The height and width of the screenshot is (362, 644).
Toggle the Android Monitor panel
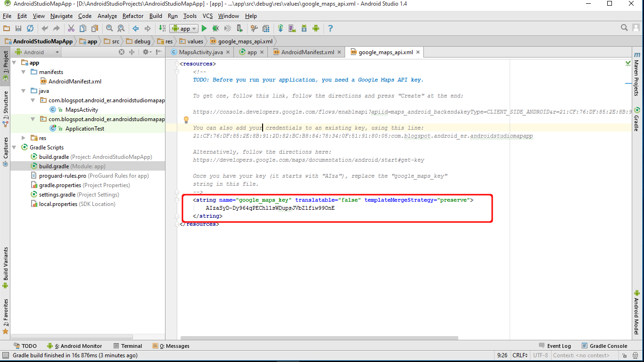pos(74,346)
